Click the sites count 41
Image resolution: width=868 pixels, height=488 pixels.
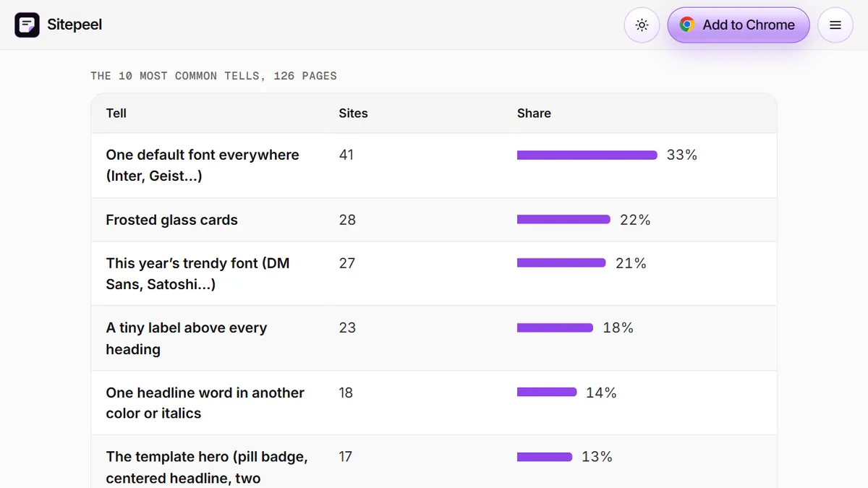(x=346, y=155)
